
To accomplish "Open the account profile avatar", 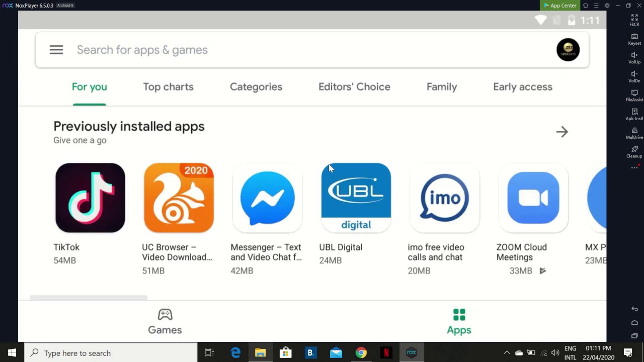I will [568, 50].
